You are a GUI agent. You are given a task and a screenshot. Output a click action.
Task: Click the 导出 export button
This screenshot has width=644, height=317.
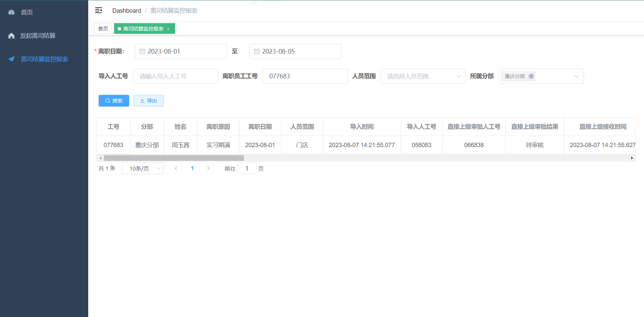click(x=148, y=101)
